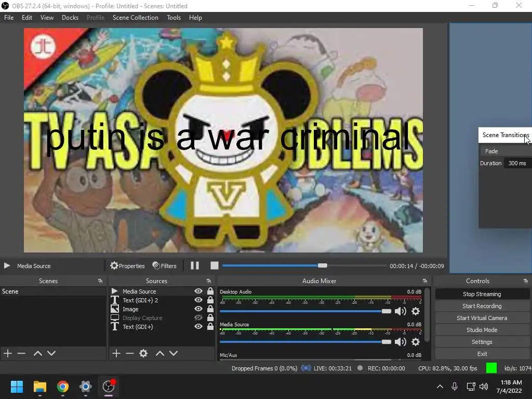This screenshot has height=399, width=532.
Task: Pause the media source playback
Action: pyautogui.click(x=195, y=265)
